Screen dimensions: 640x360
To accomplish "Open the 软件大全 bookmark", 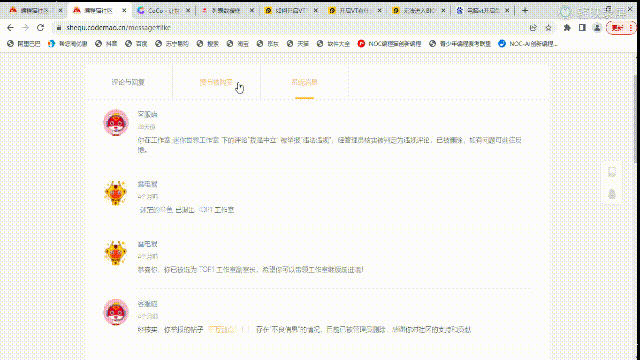I will 333,44.
